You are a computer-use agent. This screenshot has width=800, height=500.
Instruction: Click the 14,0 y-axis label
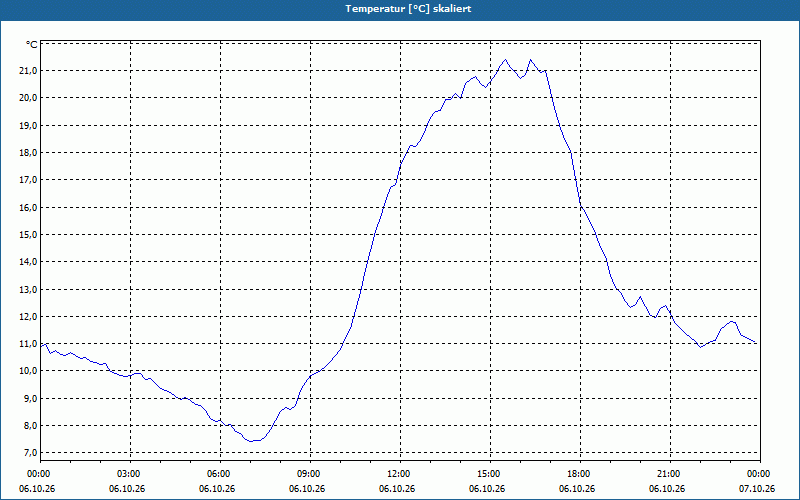coord(28,262)
